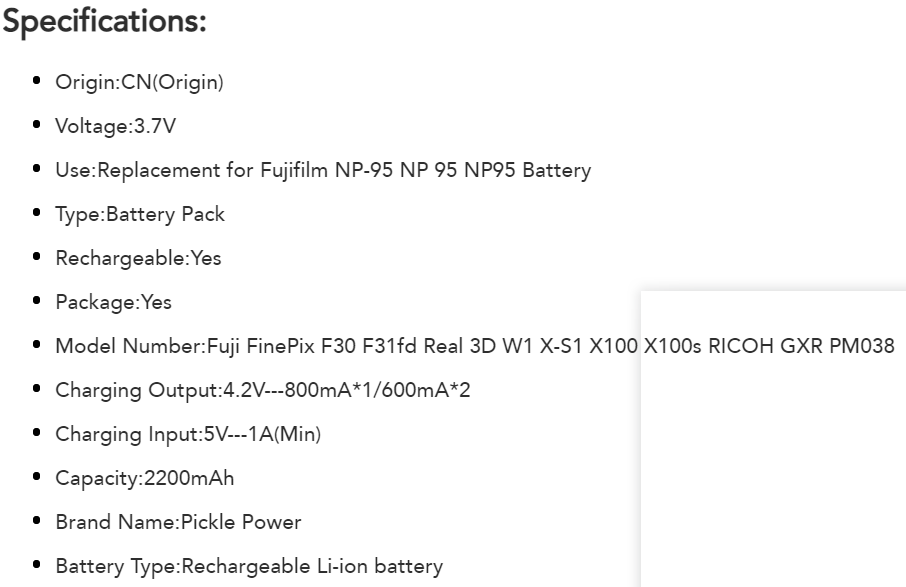This screenshot has width=906, height=587.
Task: Select the Charging Output 4.2V line
Action: pos(263,390)
